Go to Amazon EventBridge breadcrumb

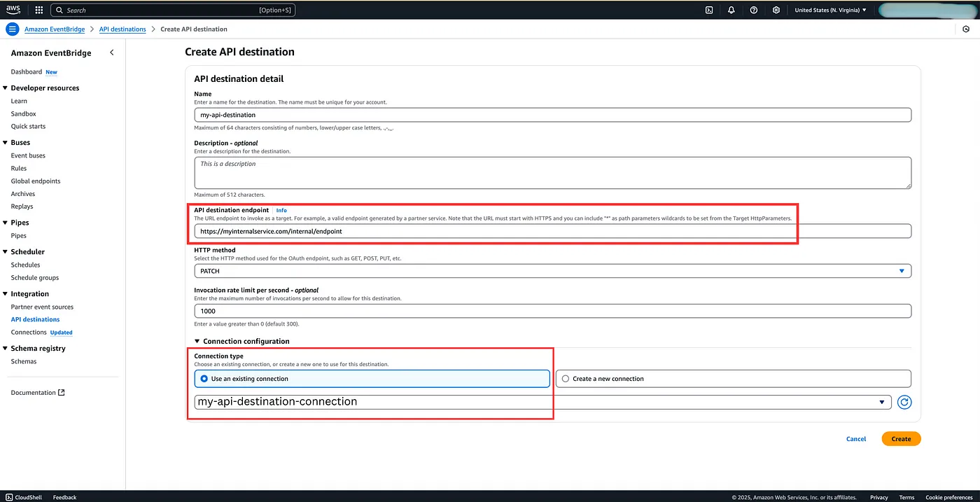point(55,29)
